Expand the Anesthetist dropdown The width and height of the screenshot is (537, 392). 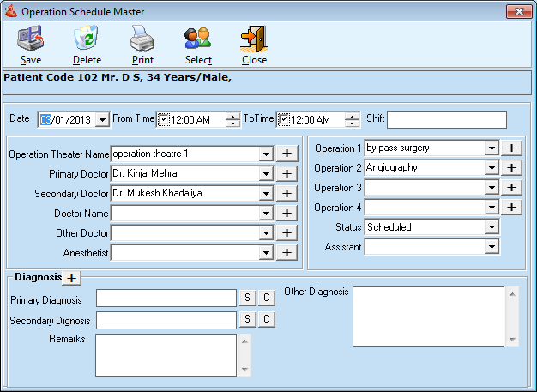click(x=266, y=253)
